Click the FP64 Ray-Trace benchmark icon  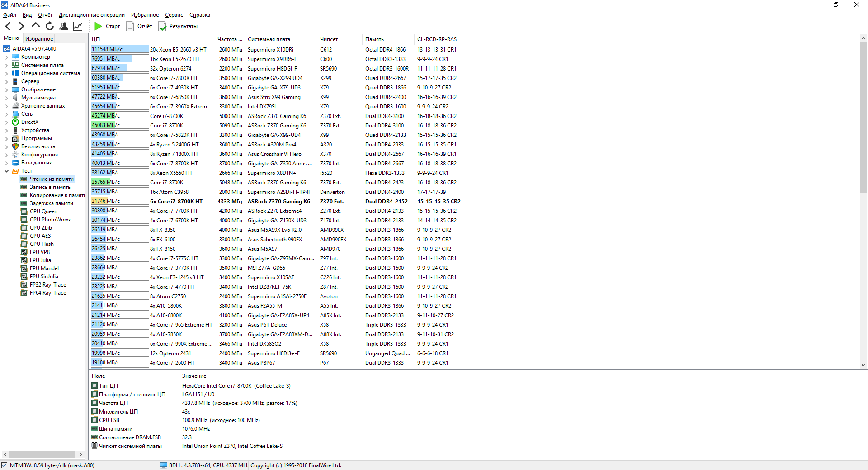[24, 293]
